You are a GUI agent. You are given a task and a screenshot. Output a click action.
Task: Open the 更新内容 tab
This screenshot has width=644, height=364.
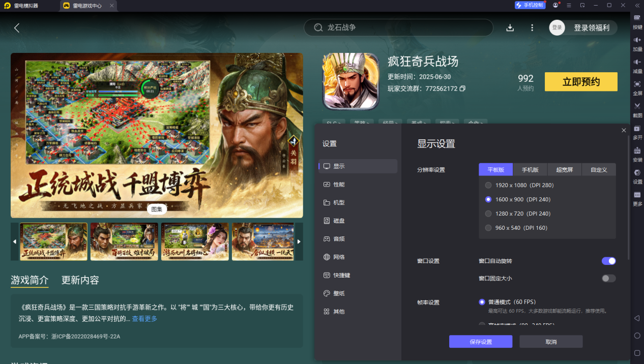point(80,280)
